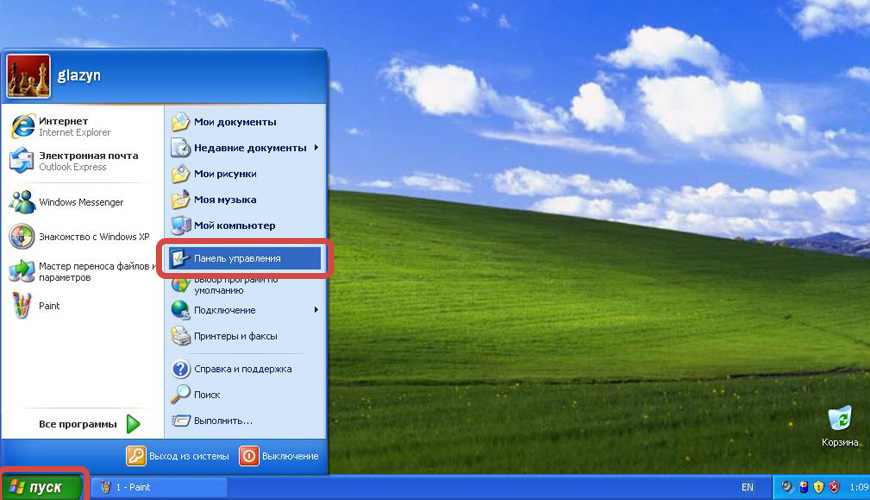The width and height of the screenshot is (870, 500).
Task: Click the EN language indicator
Action: (747, 487)
